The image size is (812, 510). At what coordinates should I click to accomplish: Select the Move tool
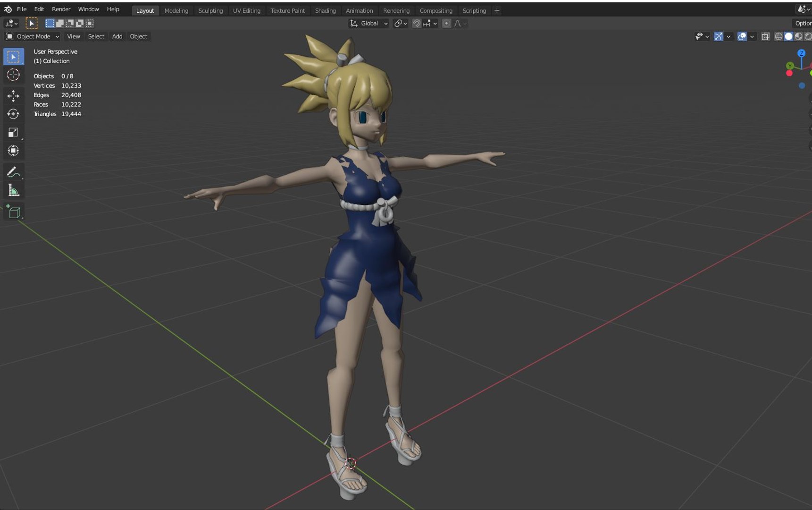pyautogui.click(x=13, y=96)
